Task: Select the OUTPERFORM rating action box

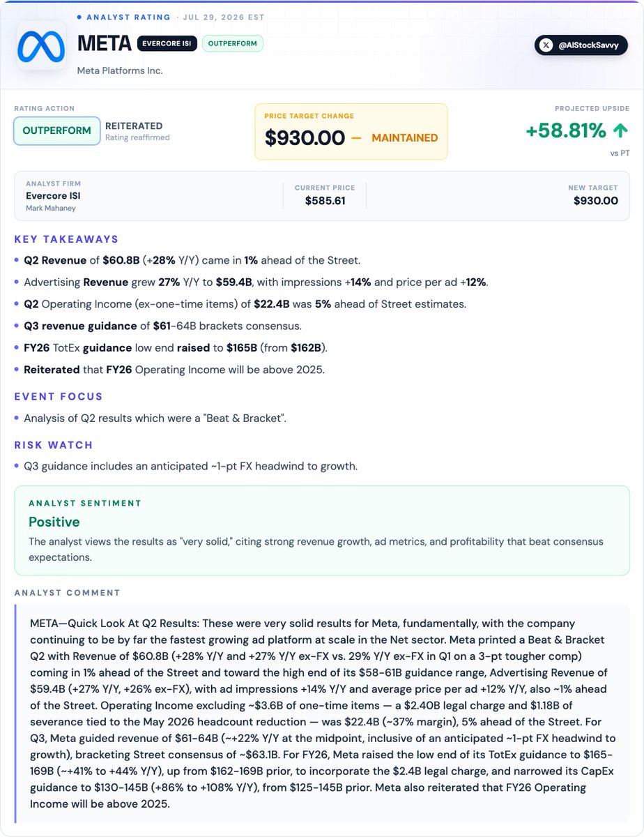Action: tap(56, 130)
